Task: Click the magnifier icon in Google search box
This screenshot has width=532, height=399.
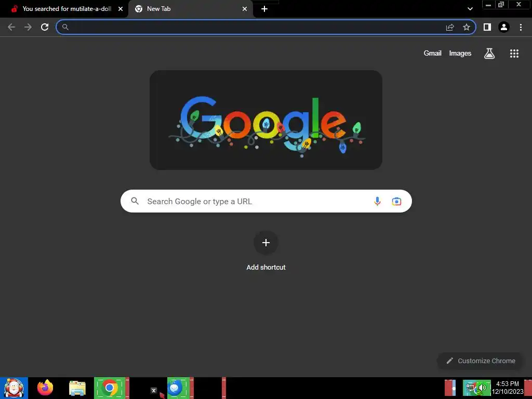Action: (x=135, y=201)
